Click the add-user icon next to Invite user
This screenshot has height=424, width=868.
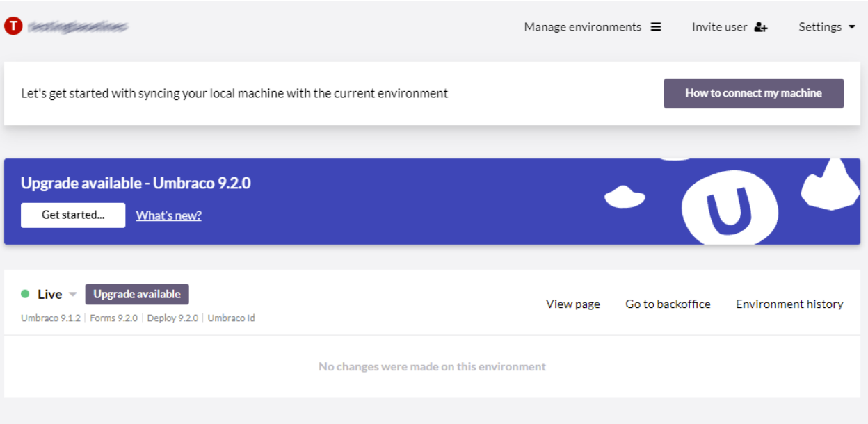point(760,27)
